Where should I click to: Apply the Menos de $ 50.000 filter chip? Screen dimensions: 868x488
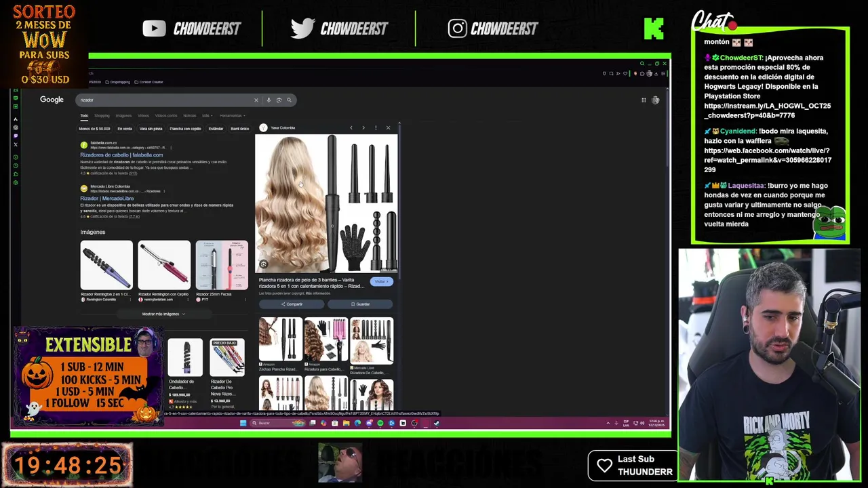[94, 128]
